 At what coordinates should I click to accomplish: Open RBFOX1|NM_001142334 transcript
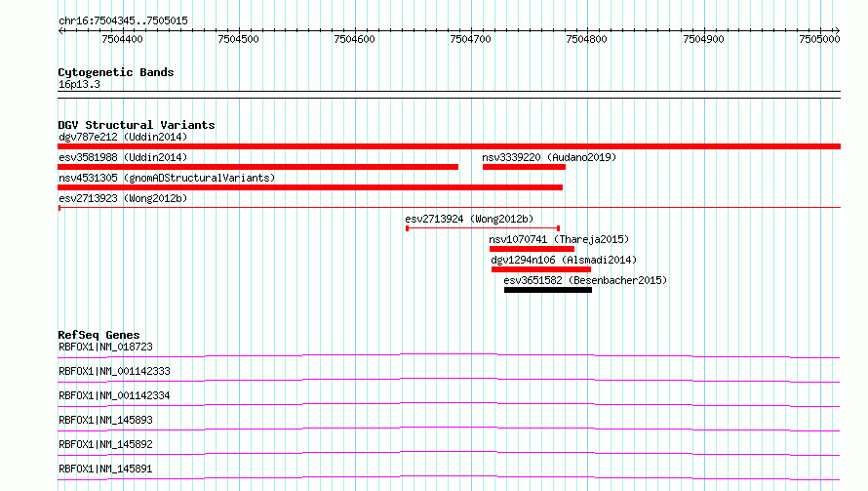(114, 395)
